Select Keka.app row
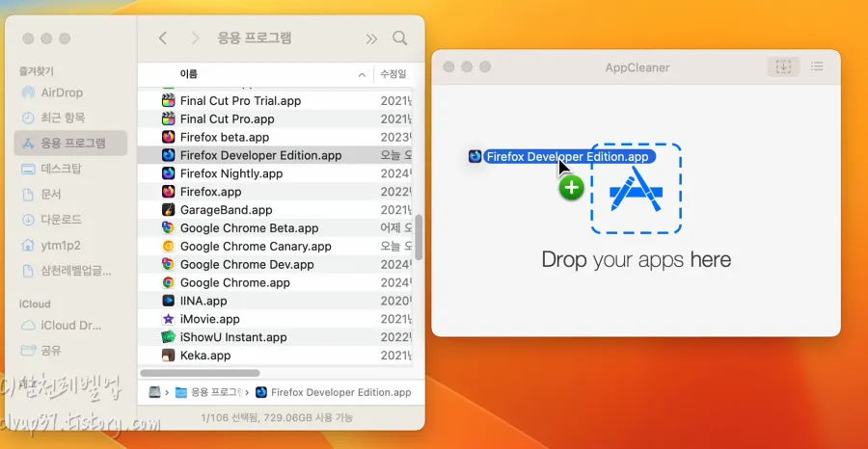868x449 pixels. click(275, 355)
